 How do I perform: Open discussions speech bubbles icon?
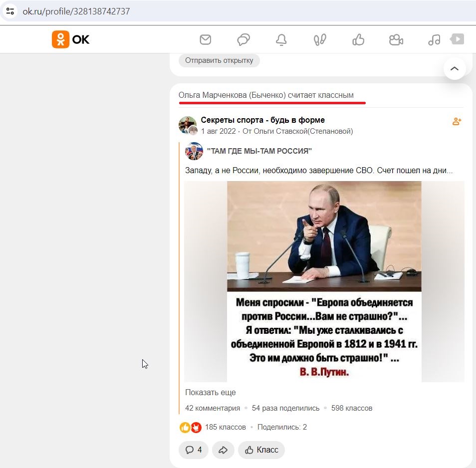pos(243,40)
